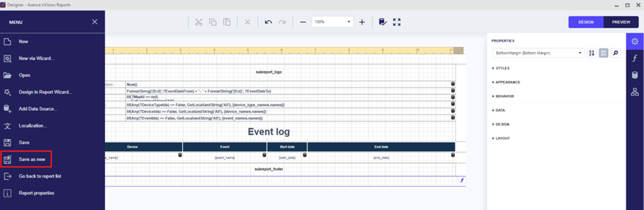Open the Expressions panel with f icon
The image size is (644, 210).
[x=635, y=58]
